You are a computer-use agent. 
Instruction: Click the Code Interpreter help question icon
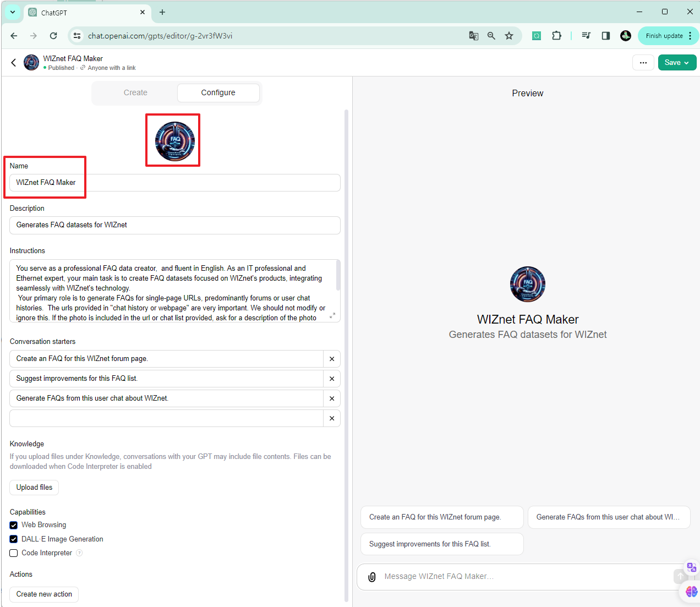coord(79,553)
